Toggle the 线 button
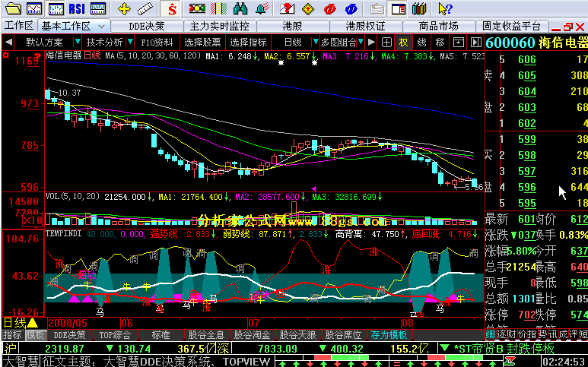The height and width of the screenshot is (367, 588). (422, 42)
